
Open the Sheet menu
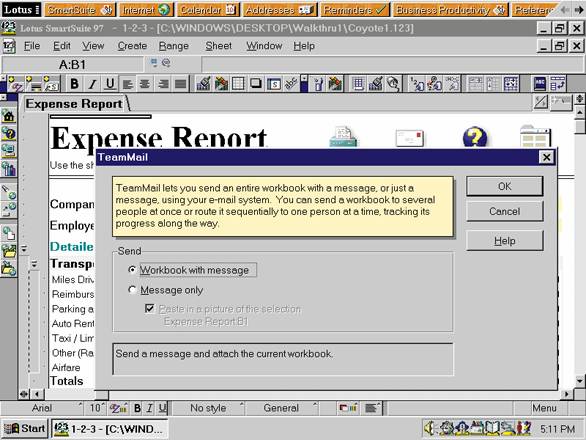pos(218,46)
